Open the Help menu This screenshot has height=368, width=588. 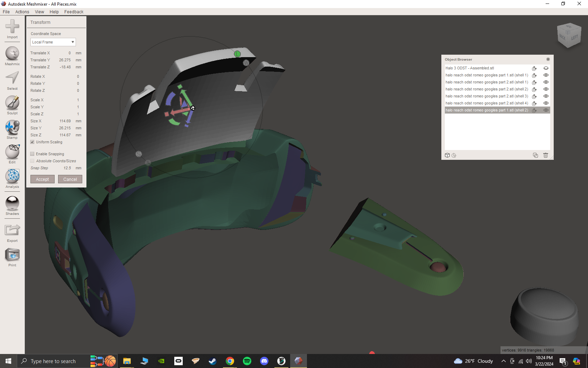click(x=54, y=12)
